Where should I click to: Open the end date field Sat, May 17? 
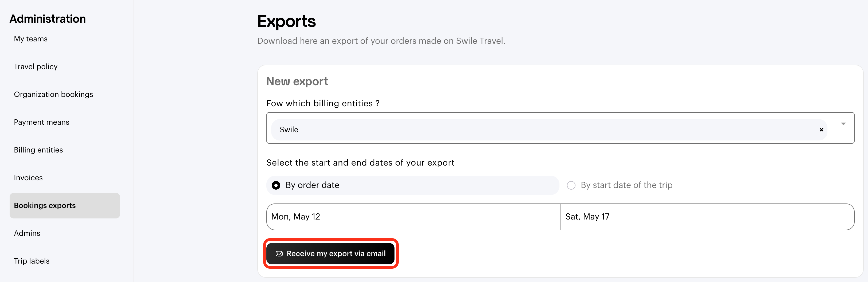point(707,217)
